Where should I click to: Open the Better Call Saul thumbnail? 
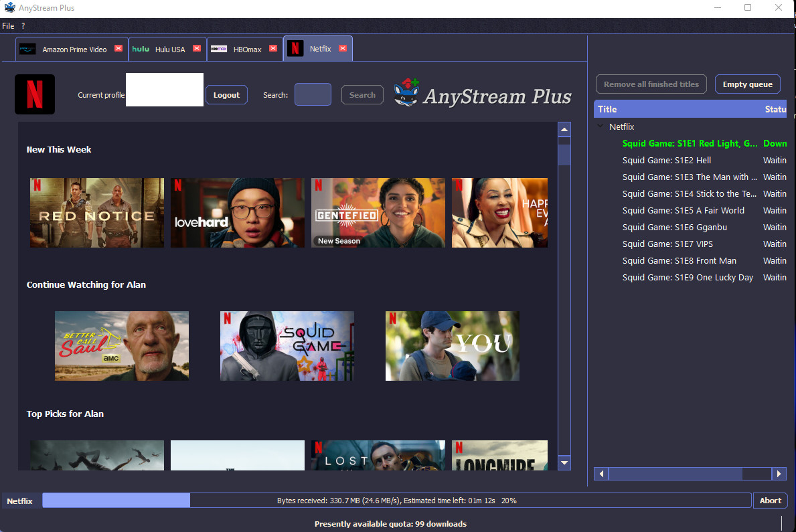point(122,346)
